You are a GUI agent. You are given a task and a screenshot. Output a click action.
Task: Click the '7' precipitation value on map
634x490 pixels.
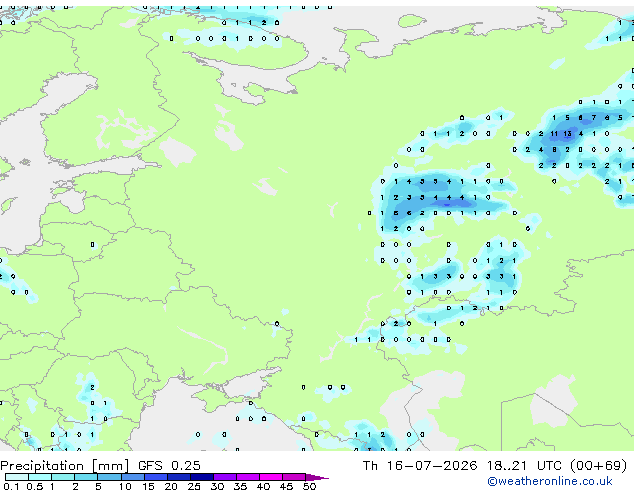point(594,118)
